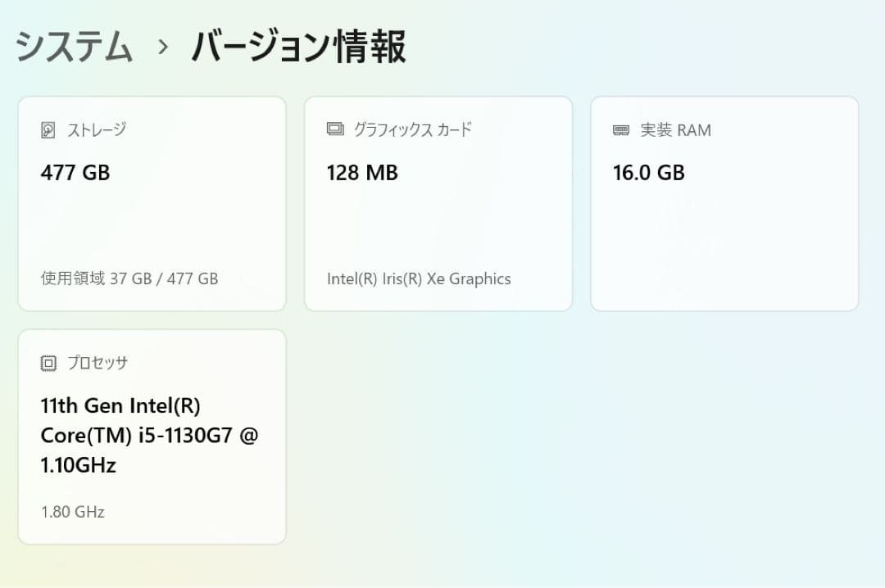Select the graphics card panel showing 128 MB
Screen dimensions: 885x588
click(438, 203)
